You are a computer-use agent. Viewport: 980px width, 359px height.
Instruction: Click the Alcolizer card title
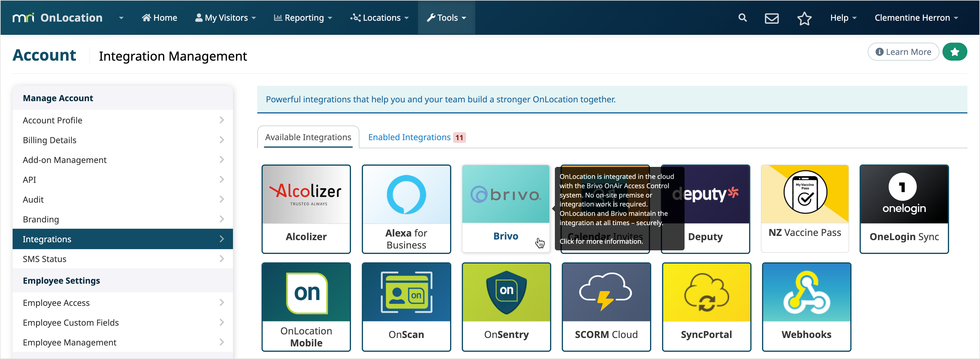[306, 237]
